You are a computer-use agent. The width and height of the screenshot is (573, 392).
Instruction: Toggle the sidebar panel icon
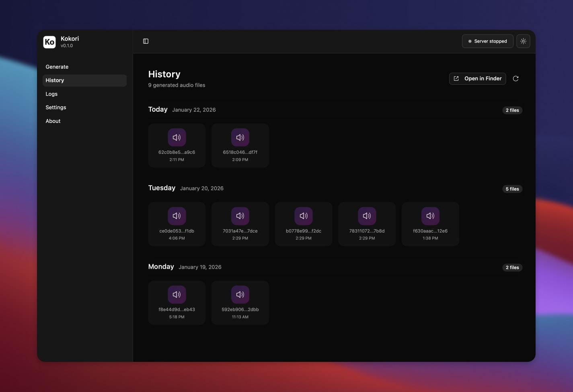[146, 41]
